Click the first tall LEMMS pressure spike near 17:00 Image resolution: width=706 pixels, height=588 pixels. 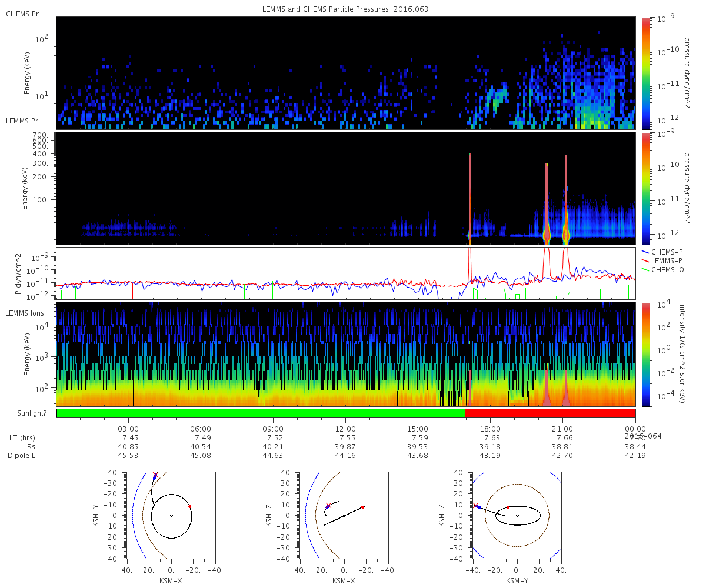coord(469,197)
